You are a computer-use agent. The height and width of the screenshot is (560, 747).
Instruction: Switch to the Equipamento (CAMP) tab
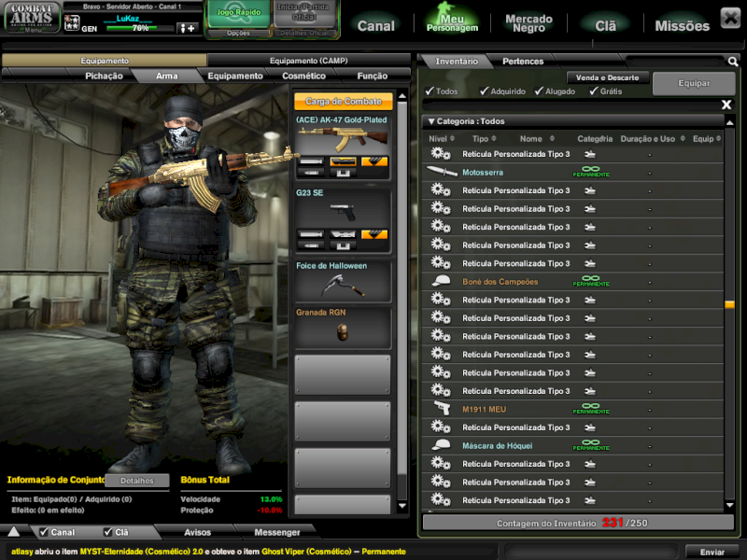point(308,61)
